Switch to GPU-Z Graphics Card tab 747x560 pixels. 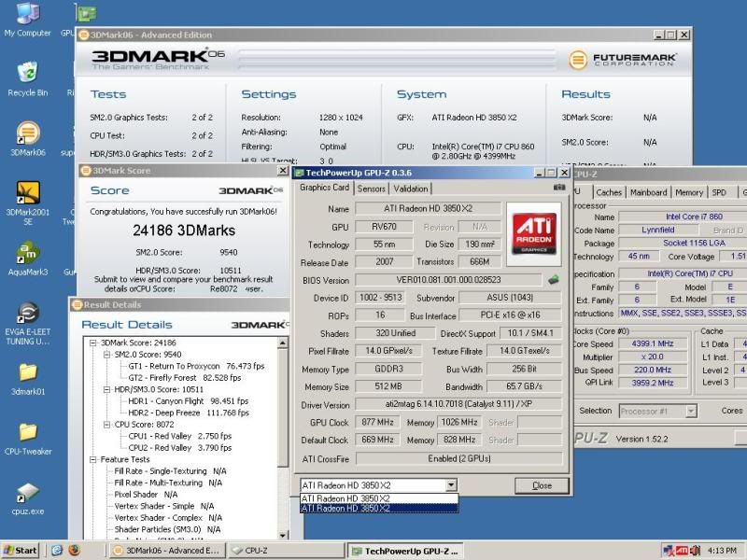(x=324, y=188)
